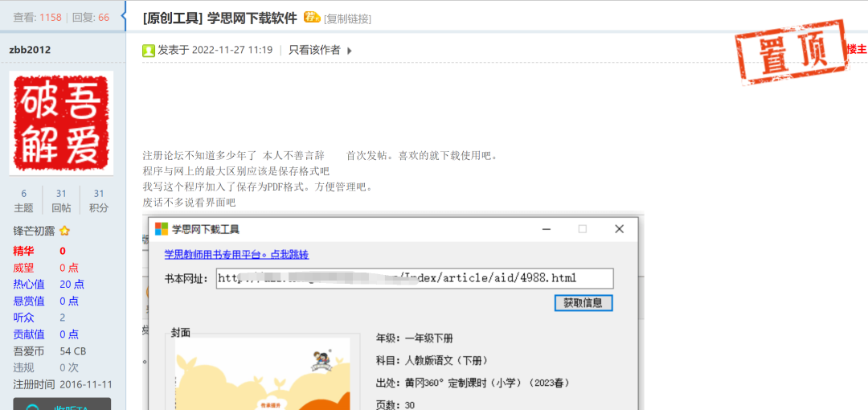
Task: Click the 违规 0 次 entry
Action: 46,368
